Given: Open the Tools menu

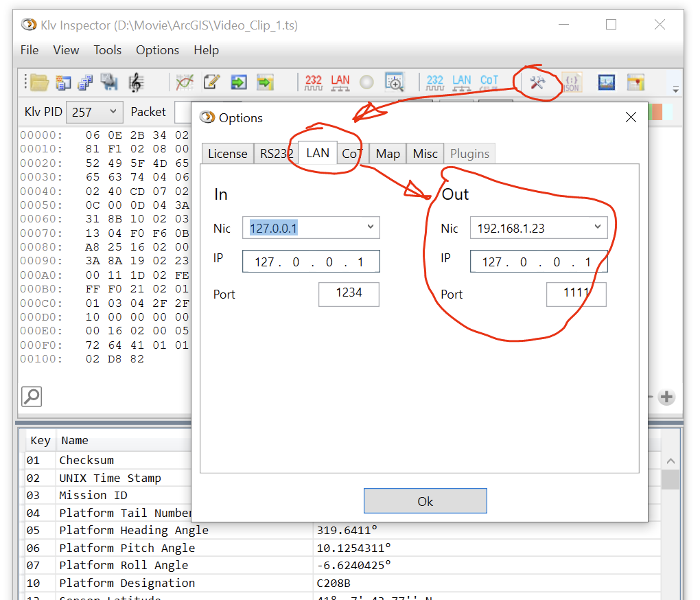Looking at the screenshot, I should pyautogui.click(x=107, y=49).
